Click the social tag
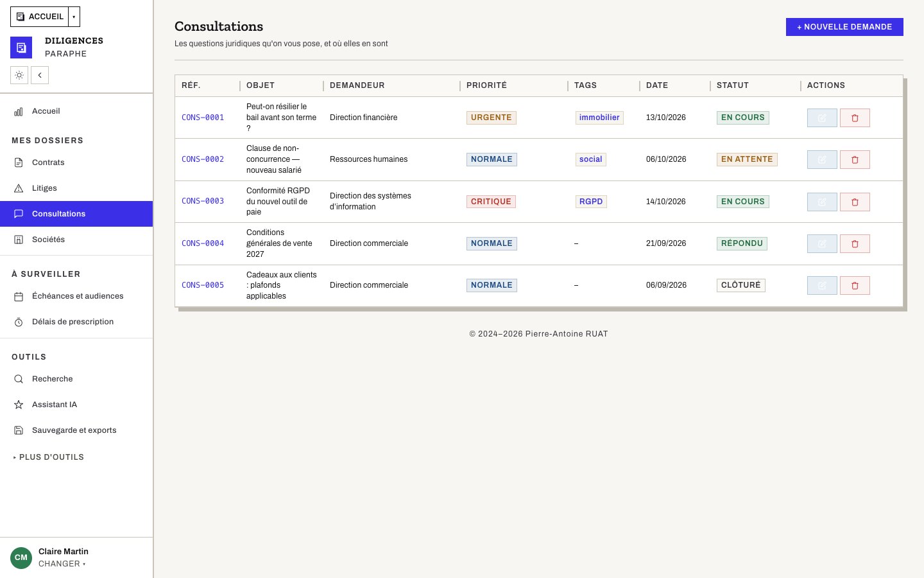This screenshot has height=578, width=924. (x=591, y=159)
